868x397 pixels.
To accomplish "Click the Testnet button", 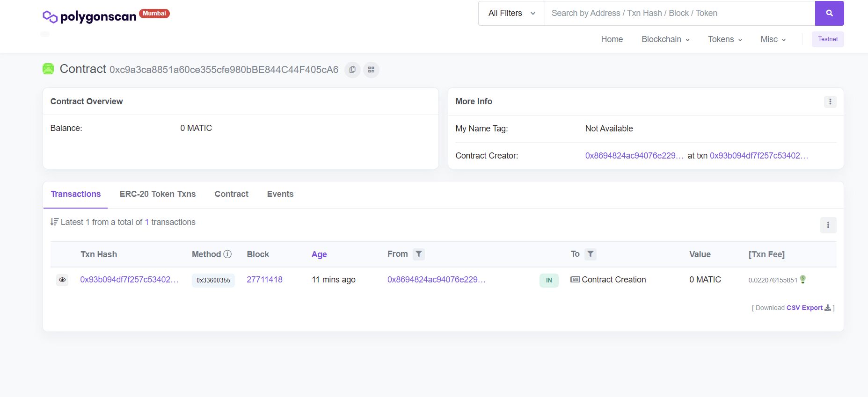I will pyautogui.click(x=828, y=39).
